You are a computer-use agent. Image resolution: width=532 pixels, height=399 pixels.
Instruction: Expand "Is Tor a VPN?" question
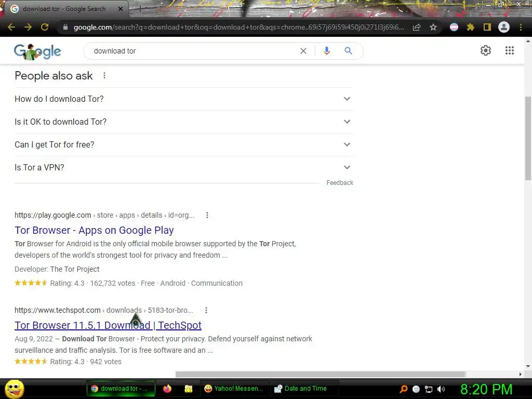pyautogui.click(x=184, y=167)
